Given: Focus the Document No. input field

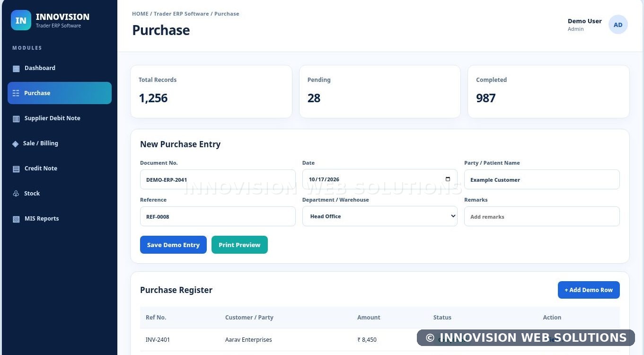Looking at the screenshot, I should point(218,179).
